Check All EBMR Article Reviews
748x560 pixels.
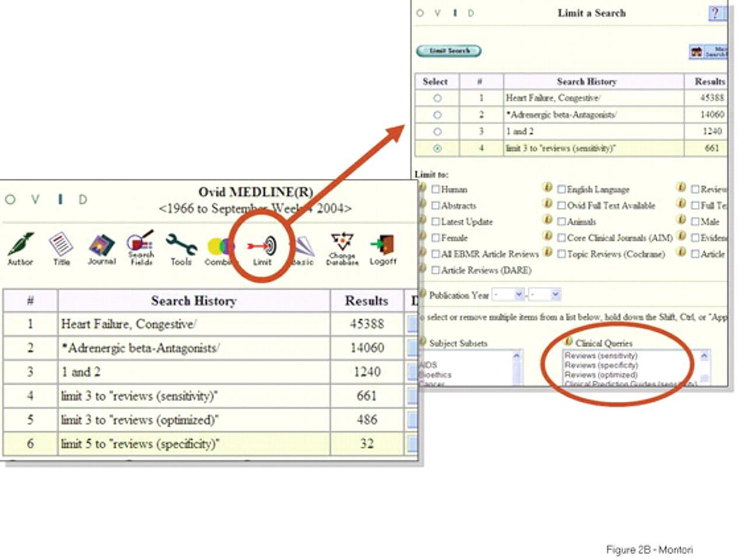coord(435,254)
